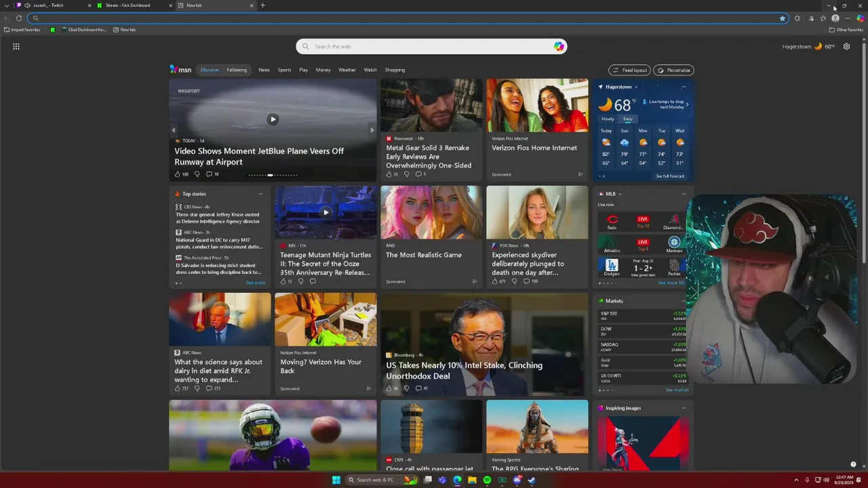The height and width of the screenshot is (488, 868).
Task: Open The Most Realistic Game ad card
Action: pyautogui.click(x=431, y=237)
